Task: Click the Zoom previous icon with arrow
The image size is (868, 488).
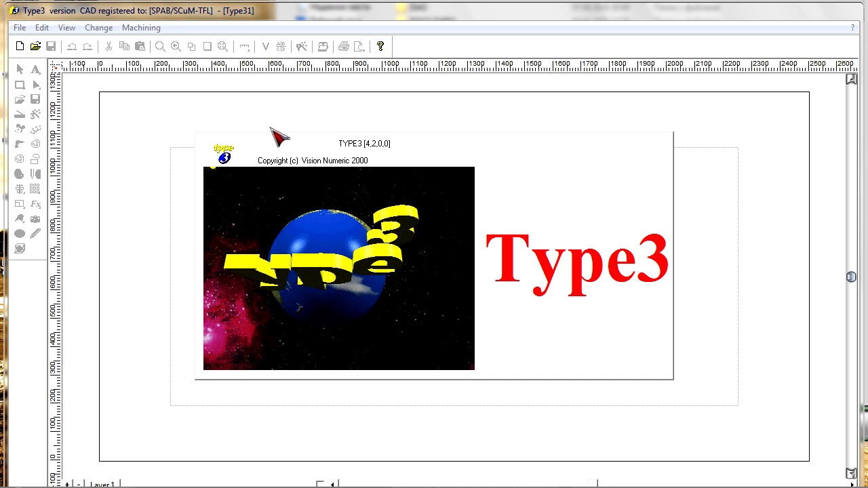Action: [176, 46]
